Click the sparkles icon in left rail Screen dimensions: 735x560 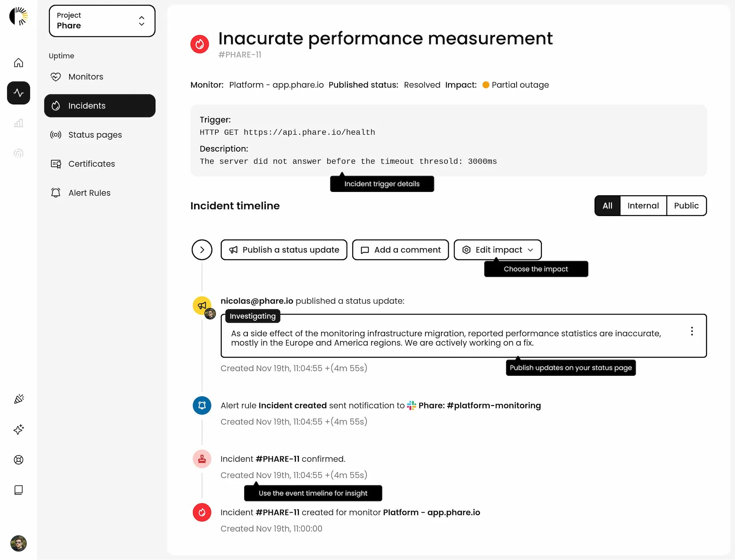pos(18,429)
